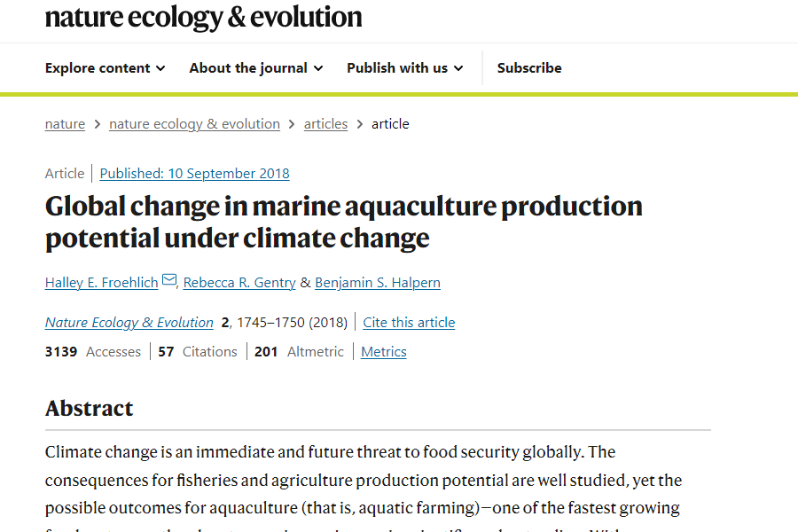Open author Benjamin S. Halpern's details

pyautogui.click(x=378, y=283)
